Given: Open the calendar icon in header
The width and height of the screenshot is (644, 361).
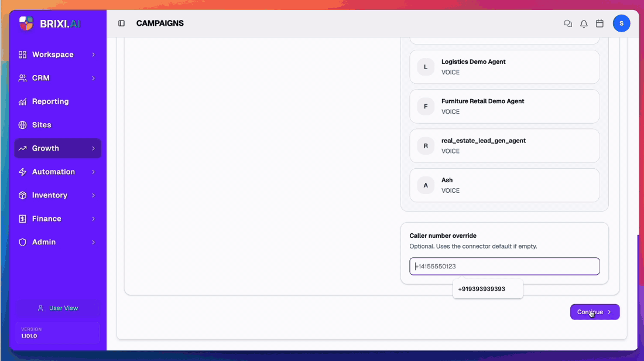Looking at the screenshot, I should point(600,23).
